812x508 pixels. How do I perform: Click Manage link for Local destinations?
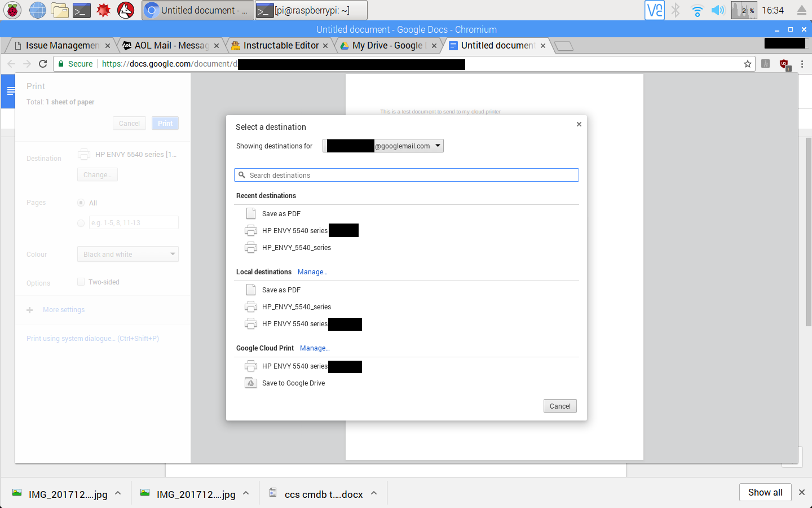point(312,272)
